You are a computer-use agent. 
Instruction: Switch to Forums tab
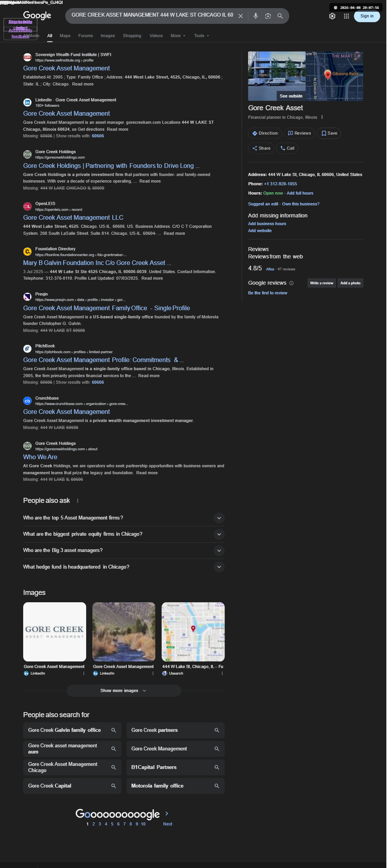pos(85,36)
